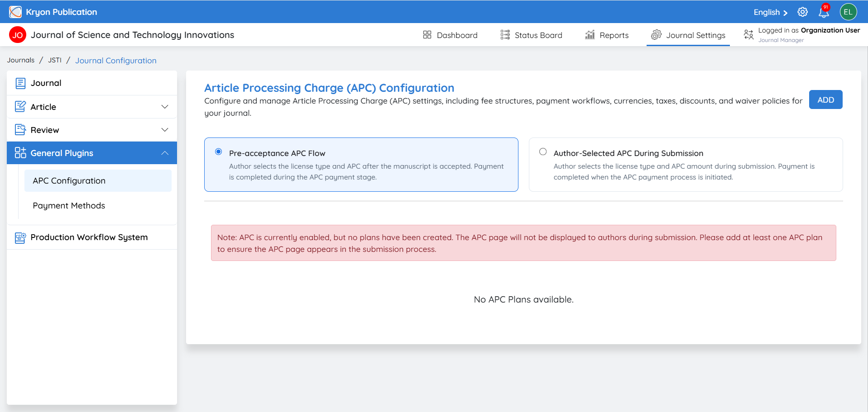Click the Journal Settings gear icon
The width and height of the screenshot is (868, 412).
(656, 35)
